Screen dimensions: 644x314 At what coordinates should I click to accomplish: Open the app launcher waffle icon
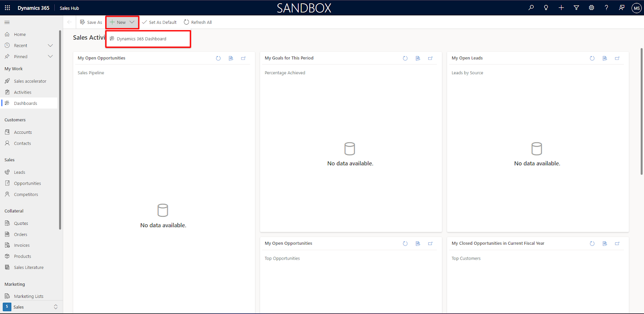click(x=7, y=8)
